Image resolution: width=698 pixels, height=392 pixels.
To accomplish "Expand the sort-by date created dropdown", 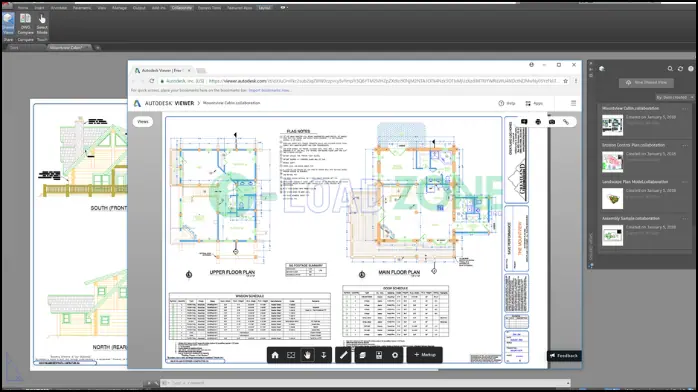I will pos(675,97).
